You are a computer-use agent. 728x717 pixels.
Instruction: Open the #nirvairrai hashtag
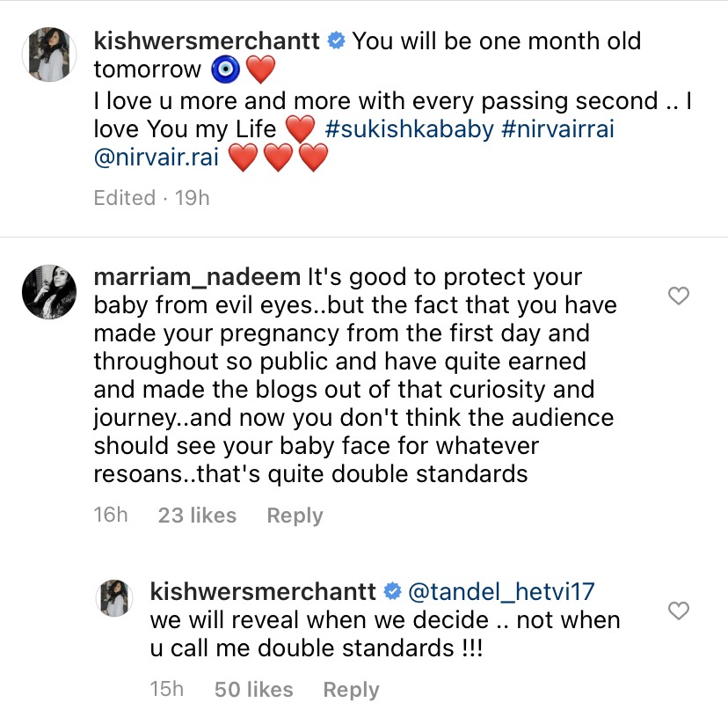tap(561, 129)
